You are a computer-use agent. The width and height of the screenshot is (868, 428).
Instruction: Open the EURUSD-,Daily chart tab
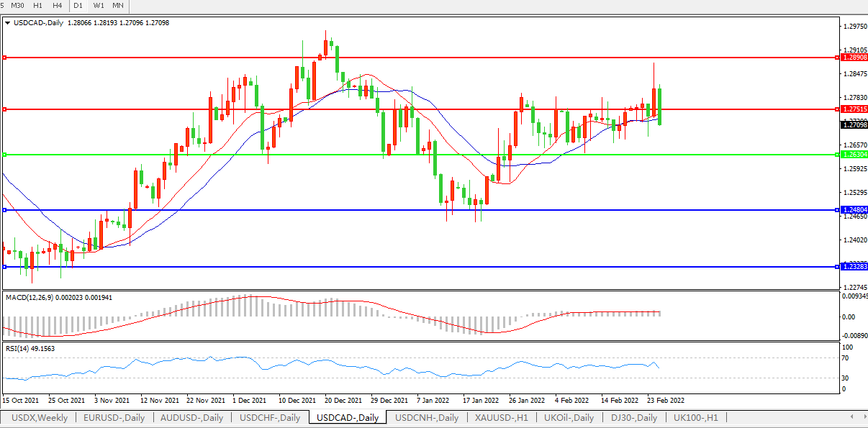(x=114, y=418)
